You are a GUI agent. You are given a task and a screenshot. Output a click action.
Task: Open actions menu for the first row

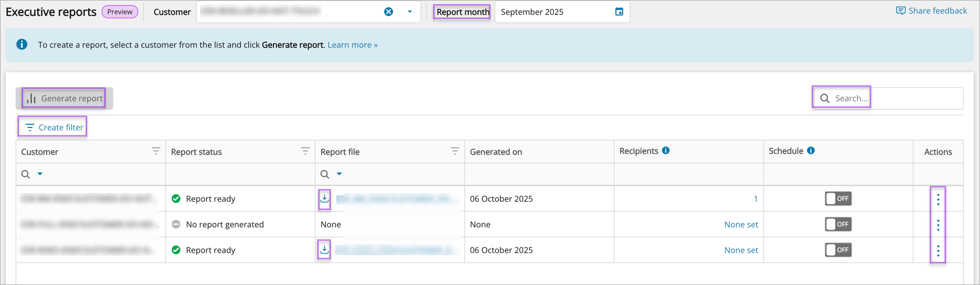938,199
